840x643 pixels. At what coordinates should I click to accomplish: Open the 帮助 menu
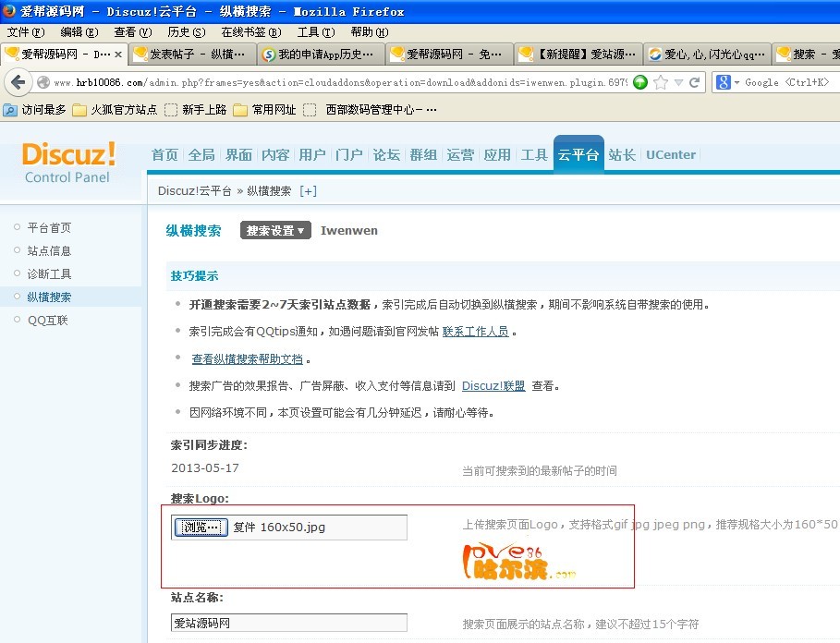point(370,32)
